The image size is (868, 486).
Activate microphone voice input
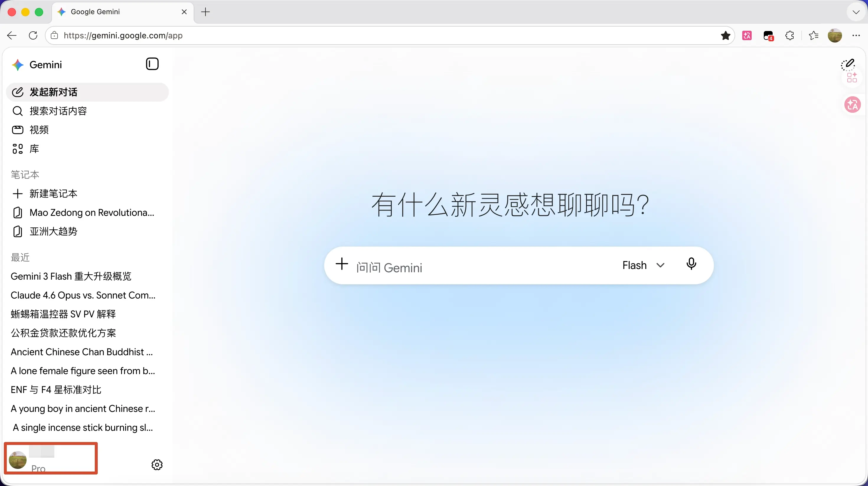(x=691, y=264)
